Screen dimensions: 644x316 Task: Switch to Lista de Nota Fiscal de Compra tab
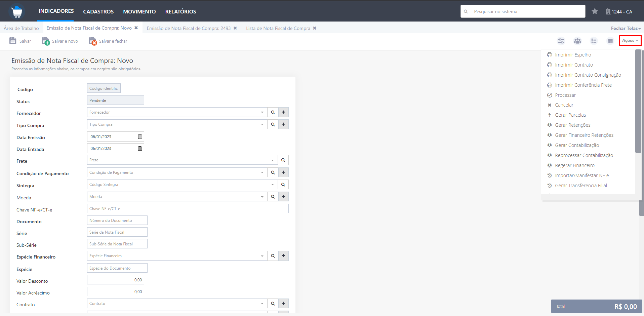click(278, 28)
